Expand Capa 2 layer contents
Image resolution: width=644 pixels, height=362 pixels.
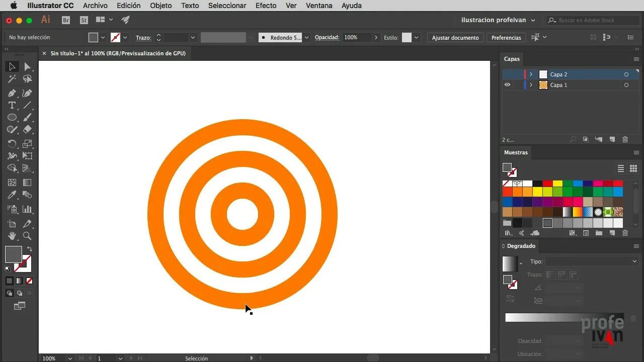(531, 74)
